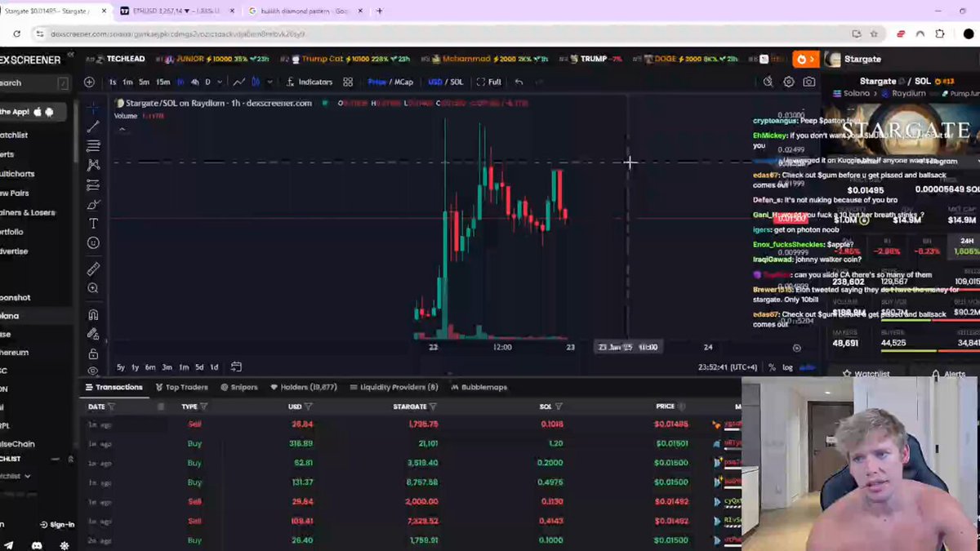This screenshot has width=980, height=551.
Task: Select the 5y date range
Action: [121, 367]
